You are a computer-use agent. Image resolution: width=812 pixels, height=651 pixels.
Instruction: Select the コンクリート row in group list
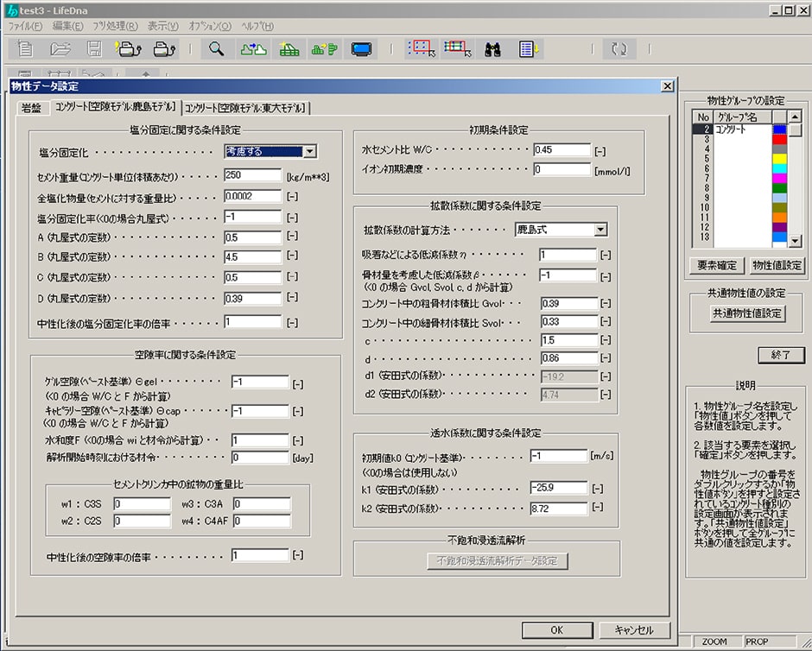pyautogui.click(x=739, y=130)
